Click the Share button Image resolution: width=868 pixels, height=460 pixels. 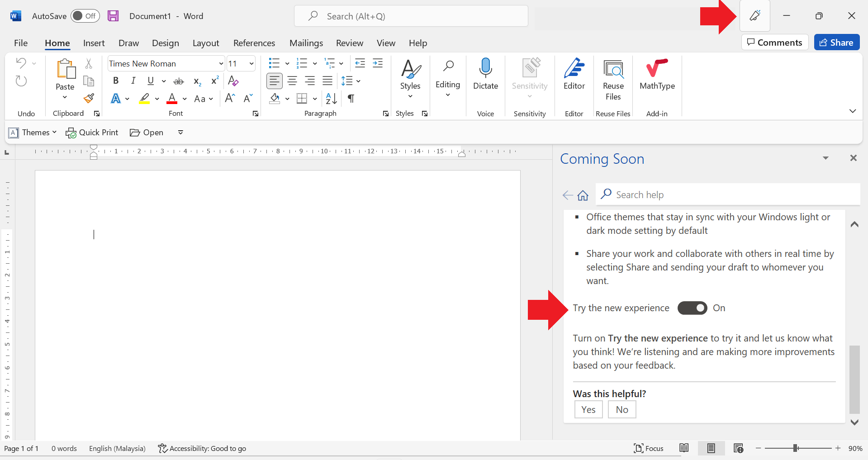[x=836, y=43]
